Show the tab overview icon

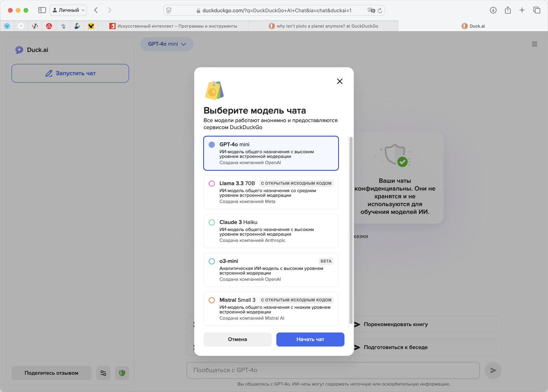click(537, 10)
